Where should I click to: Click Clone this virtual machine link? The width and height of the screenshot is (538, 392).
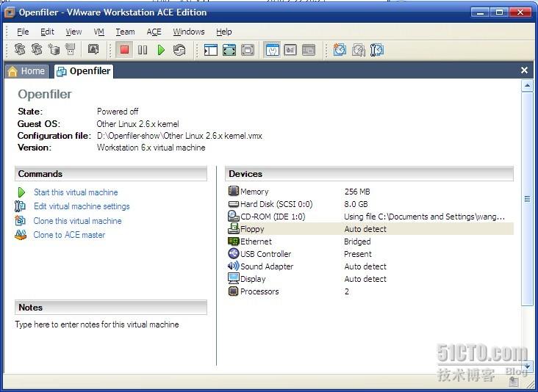(78, 221)
